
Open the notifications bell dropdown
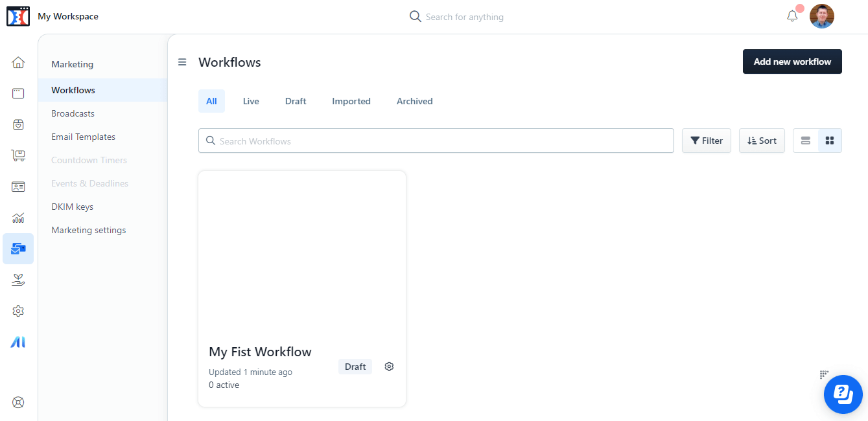pyautogui.click(x=792, y=16)
